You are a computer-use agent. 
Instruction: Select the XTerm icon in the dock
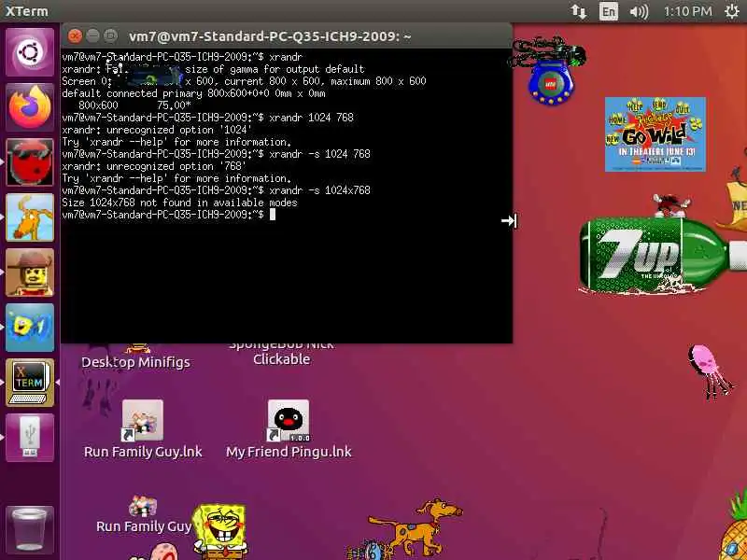(30, 383)
